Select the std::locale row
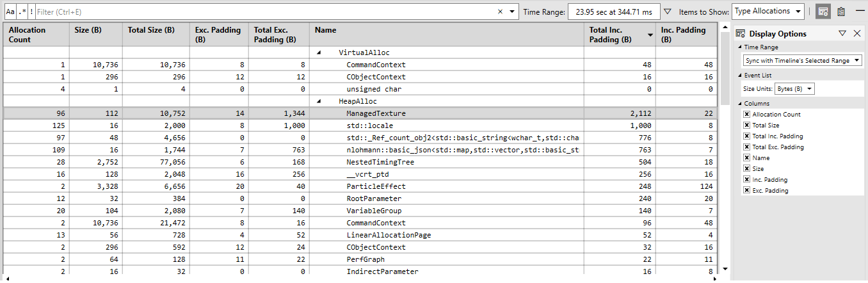This screenshot has height=283, width=868. point(360,125)
